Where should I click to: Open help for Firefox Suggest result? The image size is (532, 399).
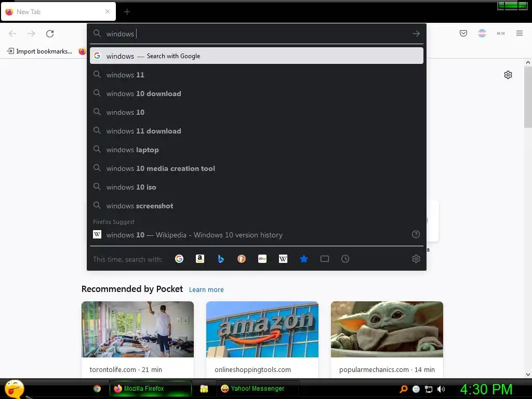[x=416, y=234]
